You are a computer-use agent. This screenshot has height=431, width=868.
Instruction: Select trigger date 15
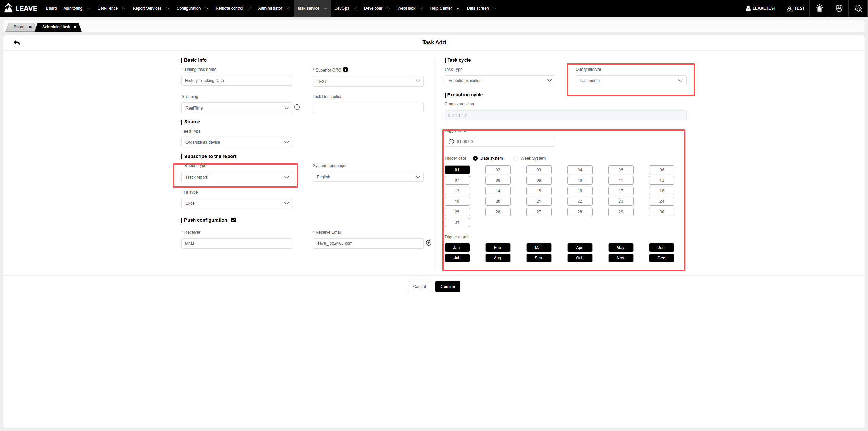[539, 191]
